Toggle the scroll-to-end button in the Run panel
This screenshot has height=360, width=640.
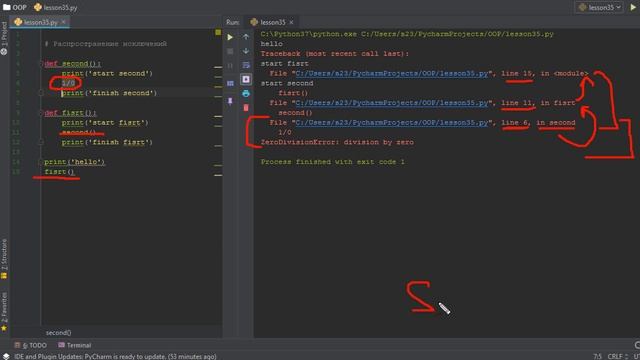pyautogui.click(x=246, y=79)
